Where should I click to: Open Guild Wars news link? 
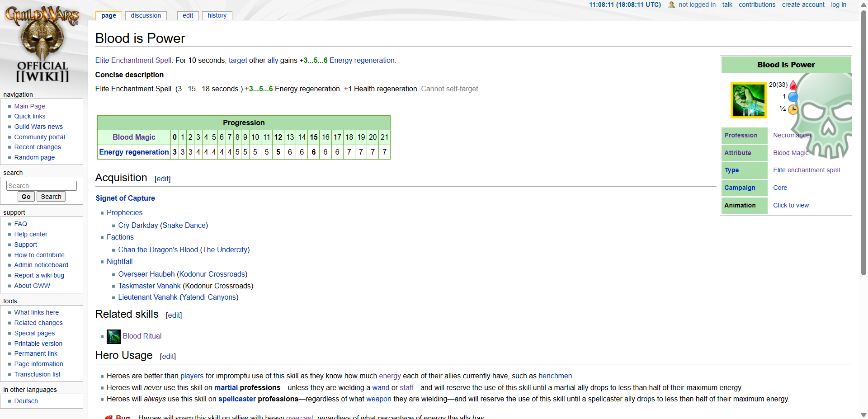coord(38,127)
